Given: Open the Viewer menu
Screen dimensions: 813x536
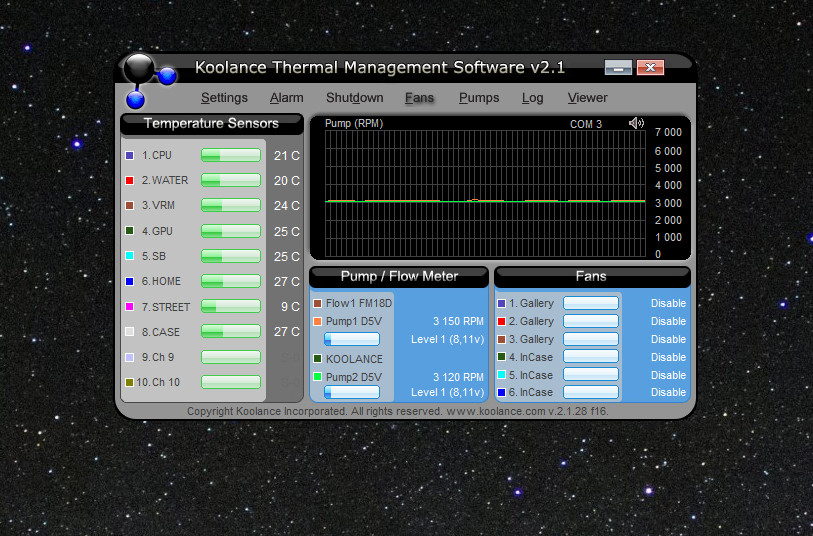Looking at the screenshot, I should click(587, 98).
